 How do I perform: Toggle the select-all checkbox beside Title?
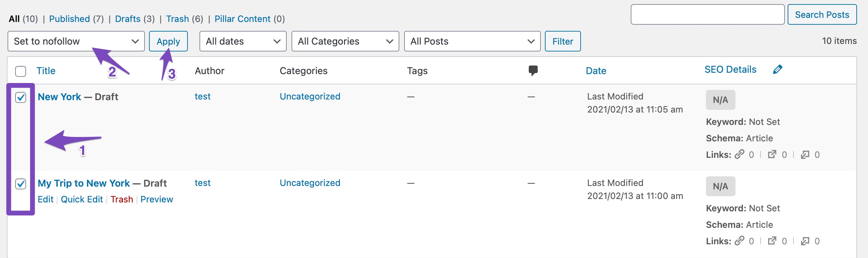pos(21,71)
